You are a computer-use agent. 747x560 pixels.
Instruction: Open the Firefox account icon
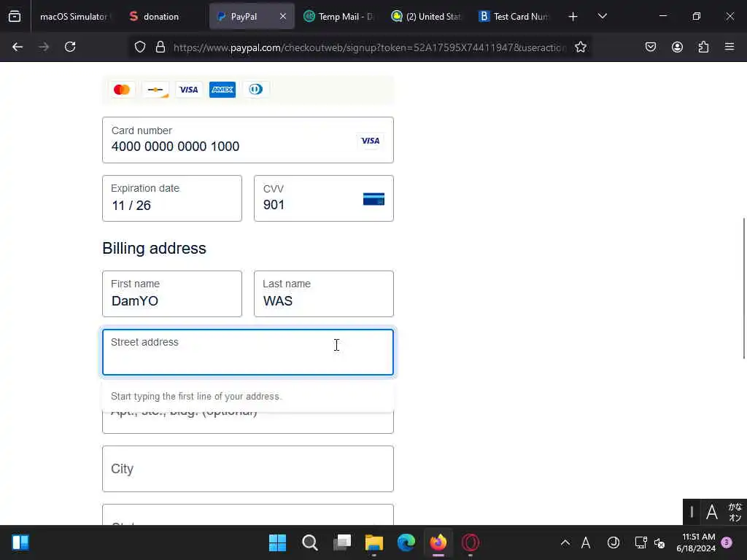coord(677,47)
